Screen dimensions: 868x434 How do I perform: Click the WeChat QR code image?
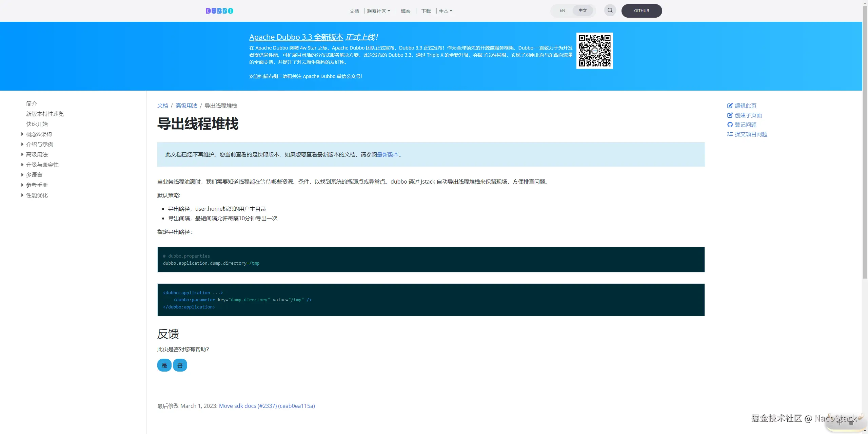tap(594, 51)
